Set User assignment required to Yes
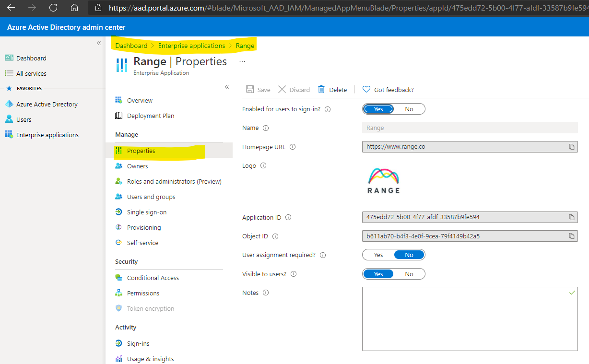The width and height of the screenshot is (589, 364). pyautogui.click(x=378, y=255)
